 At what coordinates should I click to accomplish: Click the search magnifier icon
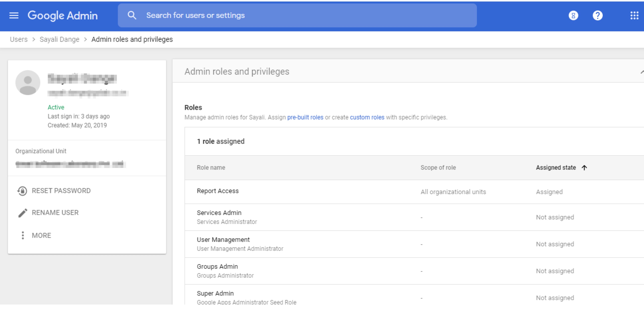pos(132,15)
